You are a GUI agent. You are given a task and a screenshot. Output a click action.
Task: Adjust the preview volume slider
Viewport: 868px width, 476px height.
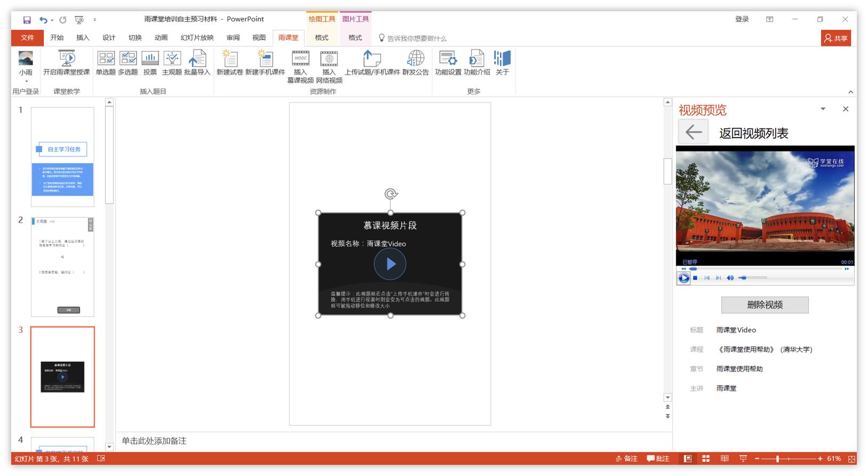point(753,277)
